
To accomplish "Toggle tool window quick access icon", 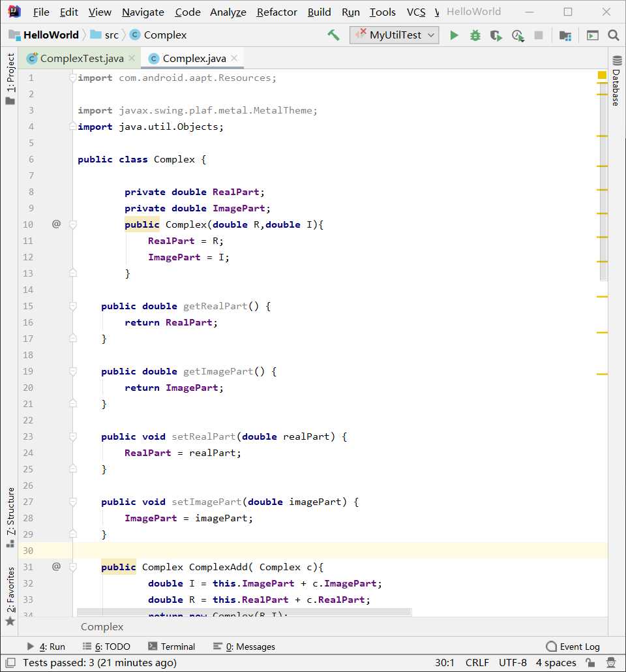I will (x=10, y=663).
